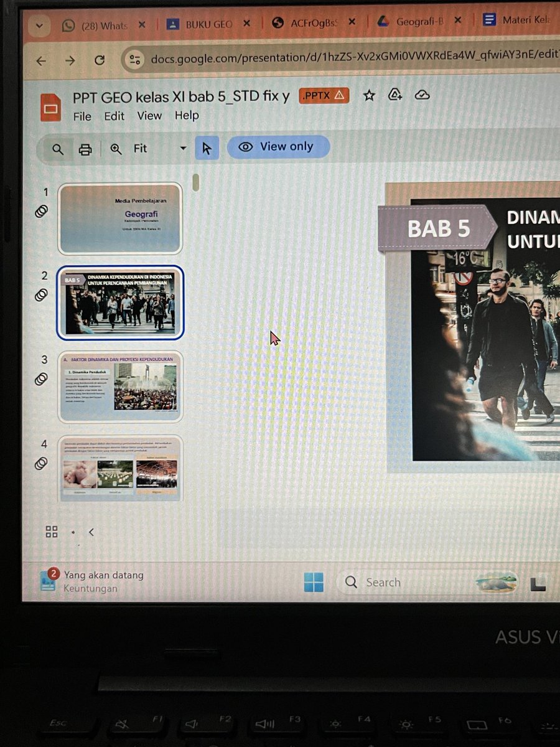Click the filmstrip vertical scrollbar
This screenshot has width=560, height=747.
coord(195,182)
